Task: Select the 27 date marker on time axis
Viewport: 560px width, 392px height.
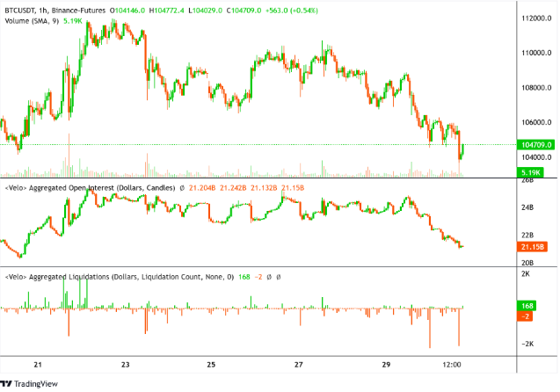Action: 299,363
